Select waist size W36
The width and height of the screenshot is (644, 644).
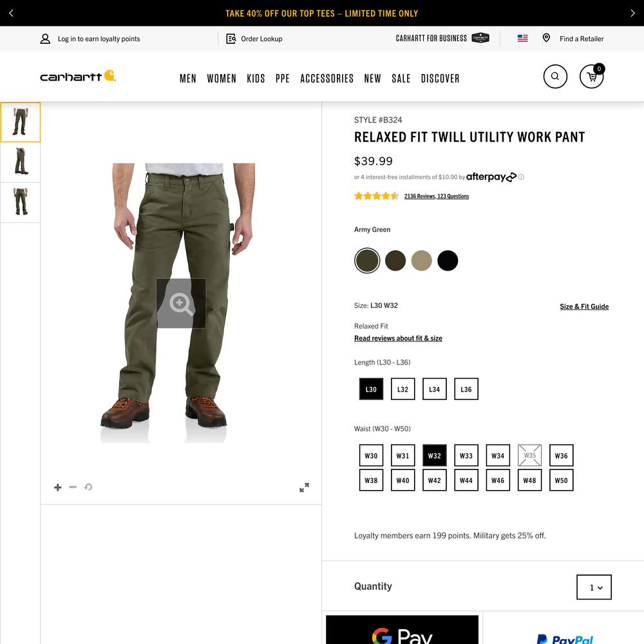click(561, 455)
